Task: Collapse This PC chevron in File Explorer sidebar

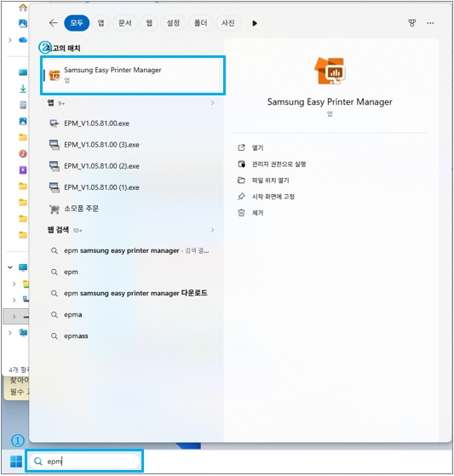Action: pos(10,267)
